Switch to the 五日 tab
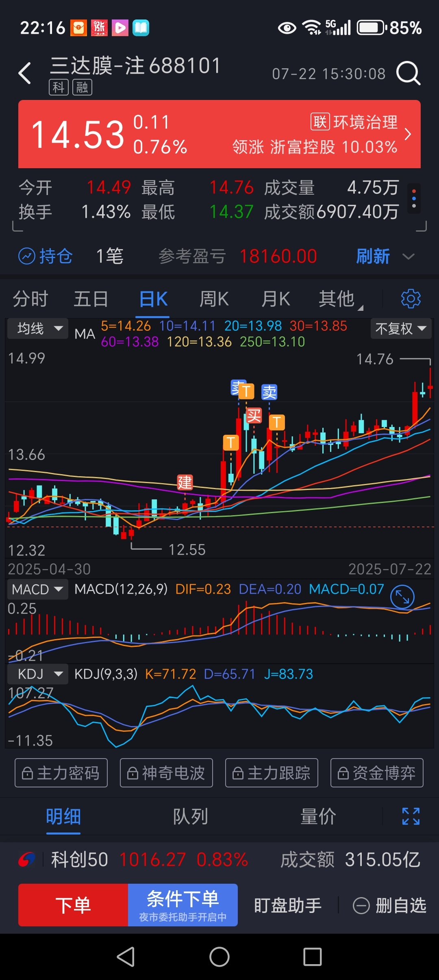439x980 pixels. tap(91, 299)
